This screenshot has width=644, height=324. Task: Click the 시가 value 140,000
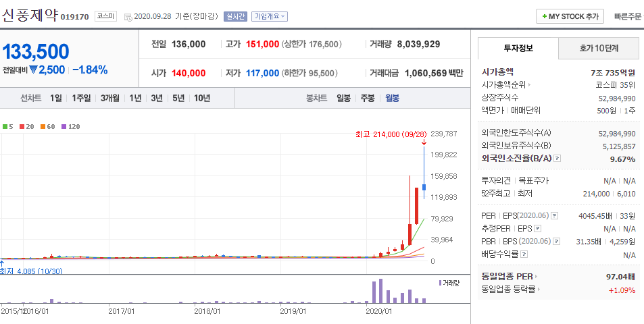pyautogui.click(x=189, y=74)
